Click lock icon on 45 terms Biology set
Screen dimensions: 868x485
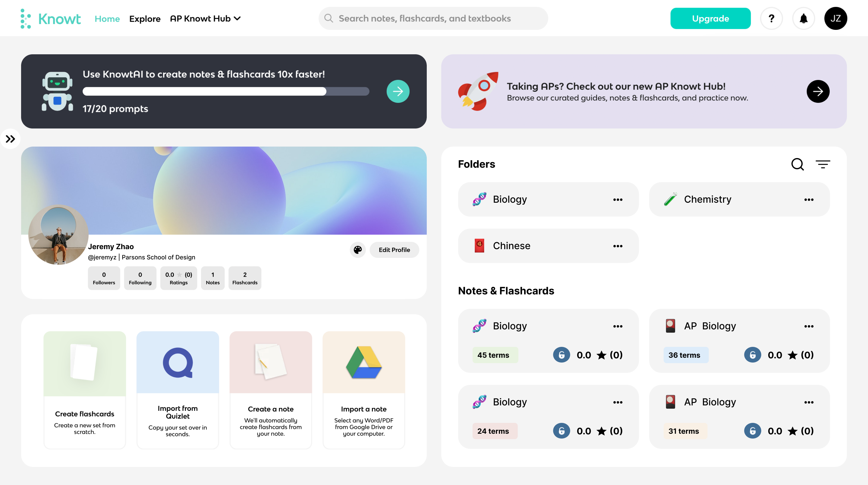[x=561, y=355]
